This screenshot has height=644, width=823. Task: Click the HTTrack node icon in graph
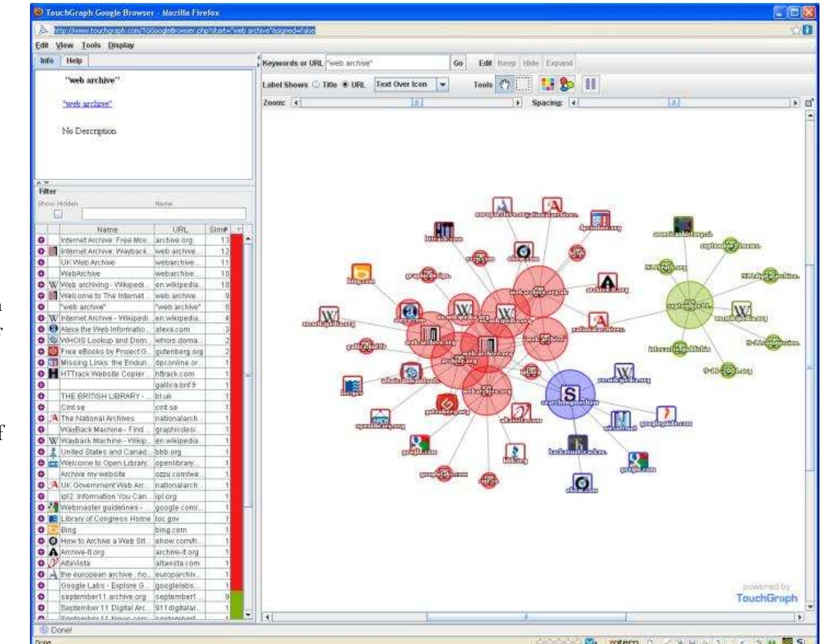click(444, 230)
